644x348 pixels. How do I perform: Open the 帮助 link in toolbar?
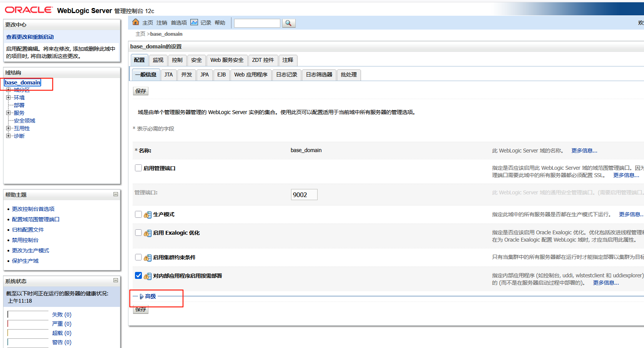(x=220, y=23)
